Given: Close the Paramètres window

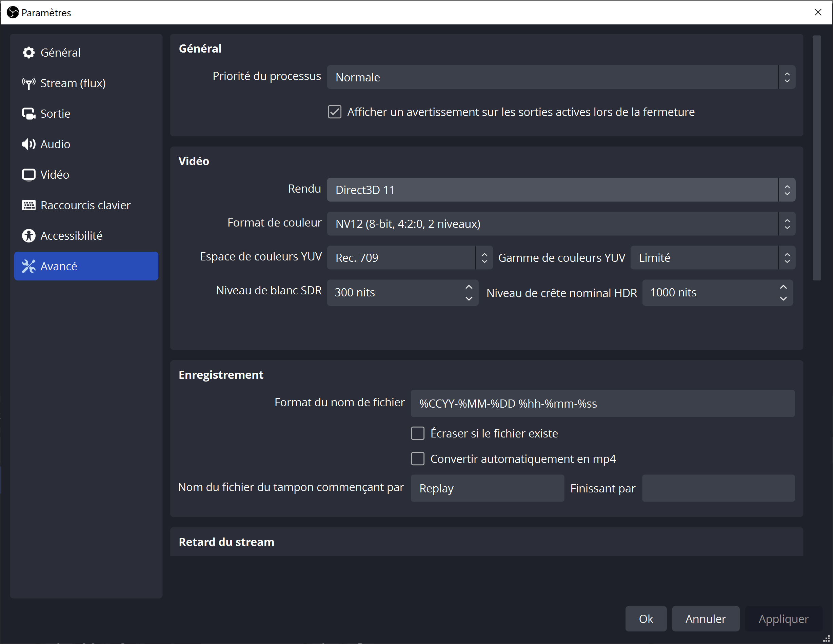Looking at the screenshot, I should pyautogui.click(x=818, y=12).
